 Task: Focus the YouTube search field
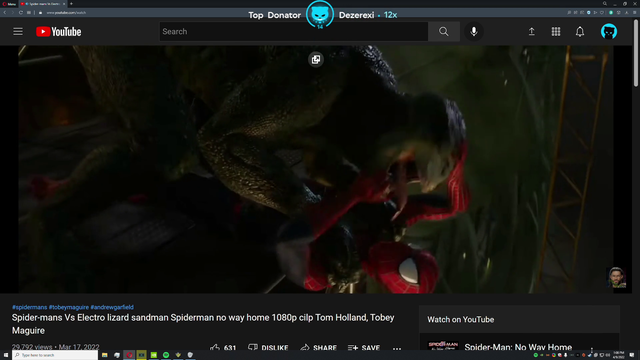coord(293,31)
